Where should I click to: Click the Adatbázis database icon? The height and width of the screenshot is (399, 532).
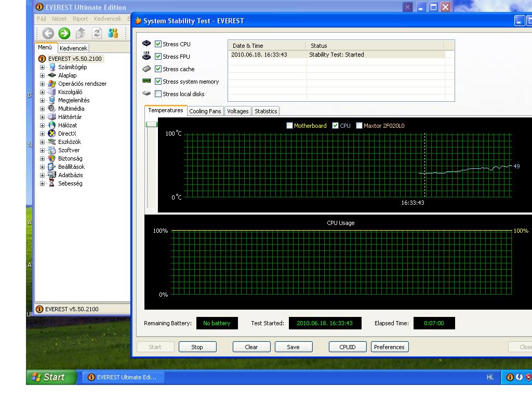52,175
